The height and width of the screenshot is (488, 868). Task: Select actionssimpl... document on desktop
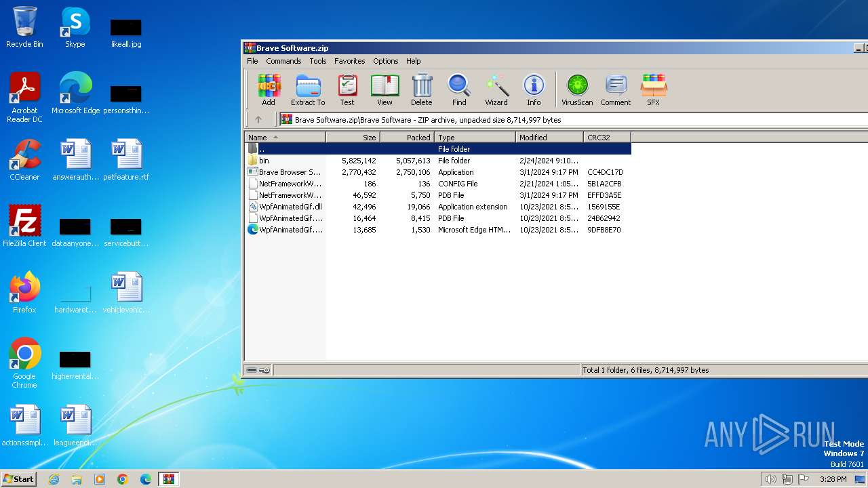coord(24,426)
